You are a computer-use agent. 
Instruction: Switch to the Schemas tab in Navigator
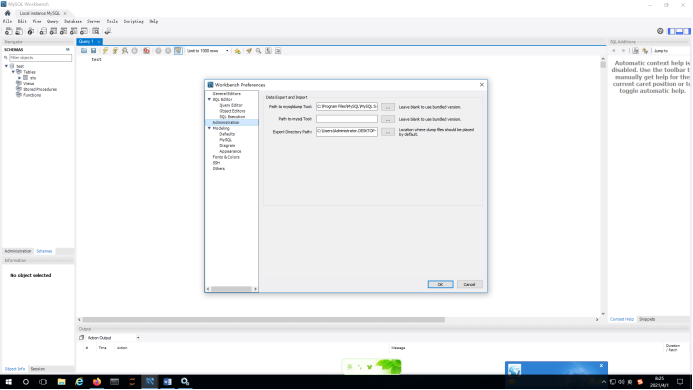(44, 251)
